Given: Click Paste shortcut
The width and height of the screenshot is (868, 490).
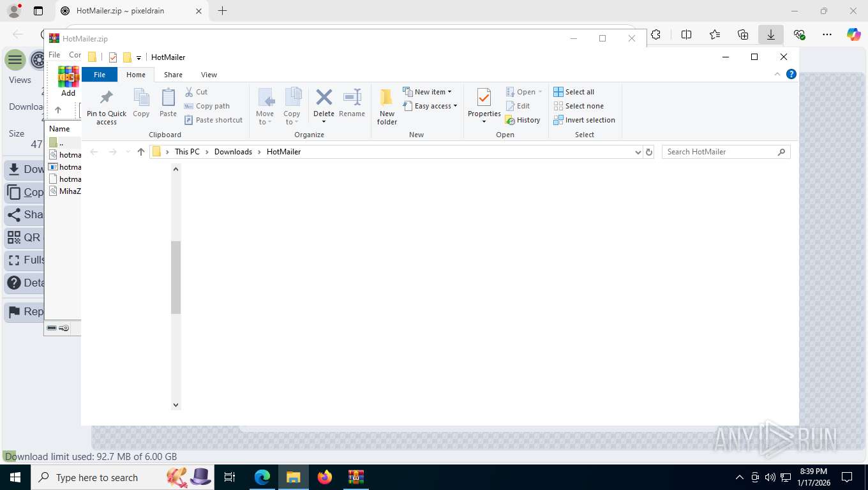Looking at the screenshot, I should click(214, 120).
